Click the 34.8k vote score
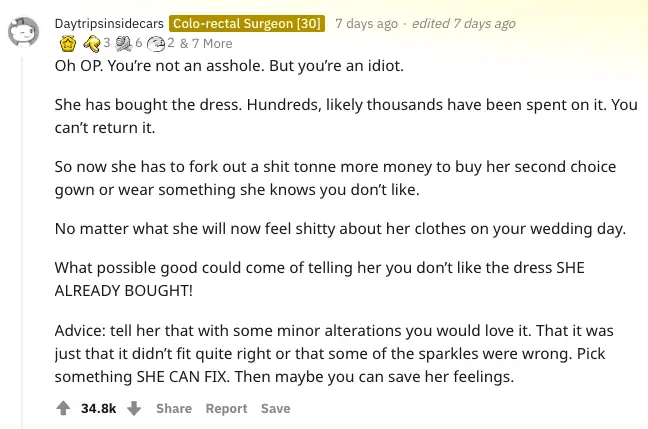This screenshot has height=429, width=648. [99, 408]
